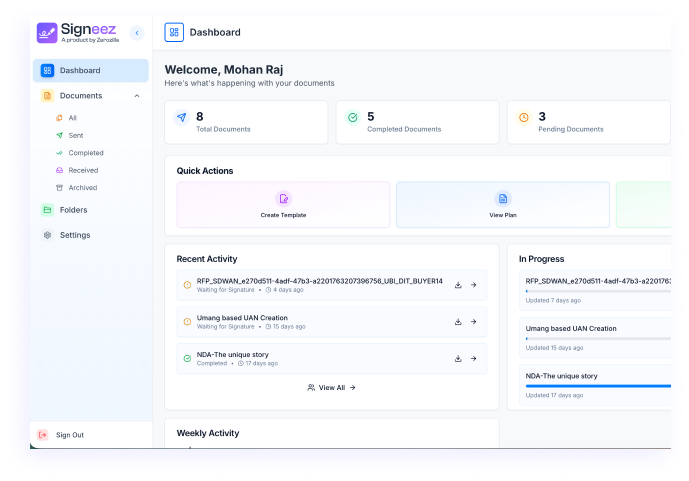Click the Signeez logo icon
Viewport: 689px width, 481px height.
(47, 33)
